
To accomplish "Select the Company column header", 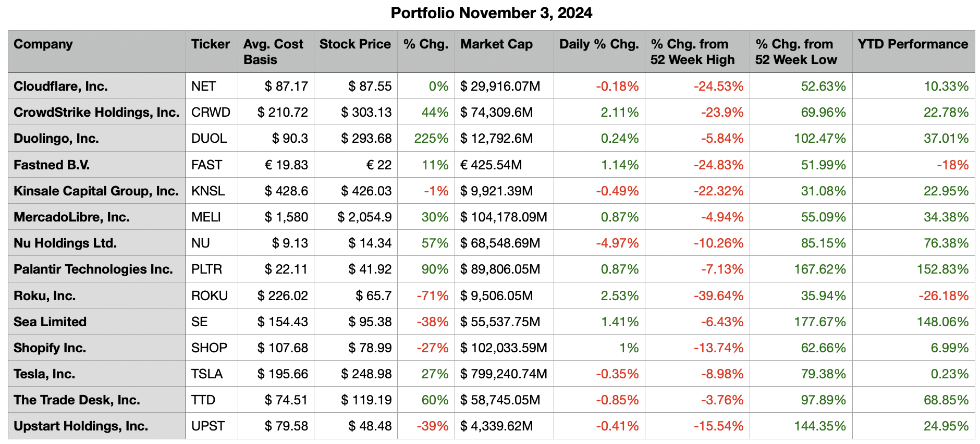I will pos(43,44).
